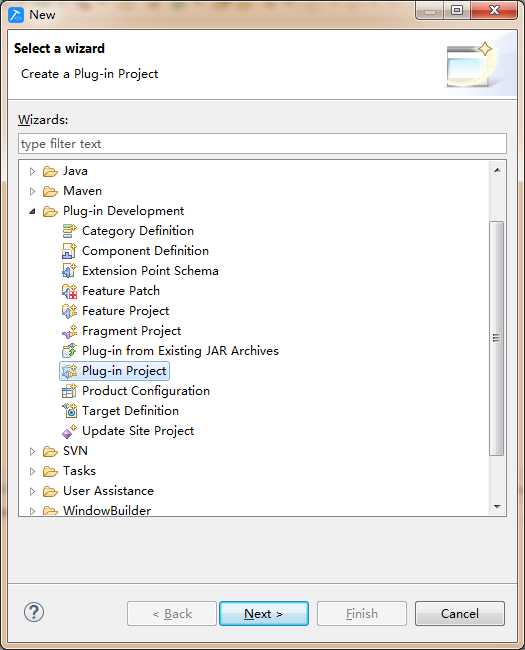Click the Component Definition icon
This screenshot has width=525, height=650.
[69, 251]
